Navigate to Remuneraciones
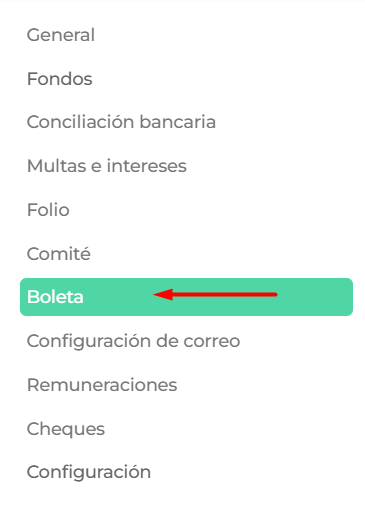The image size is (365, 505). tap(102, 385)
